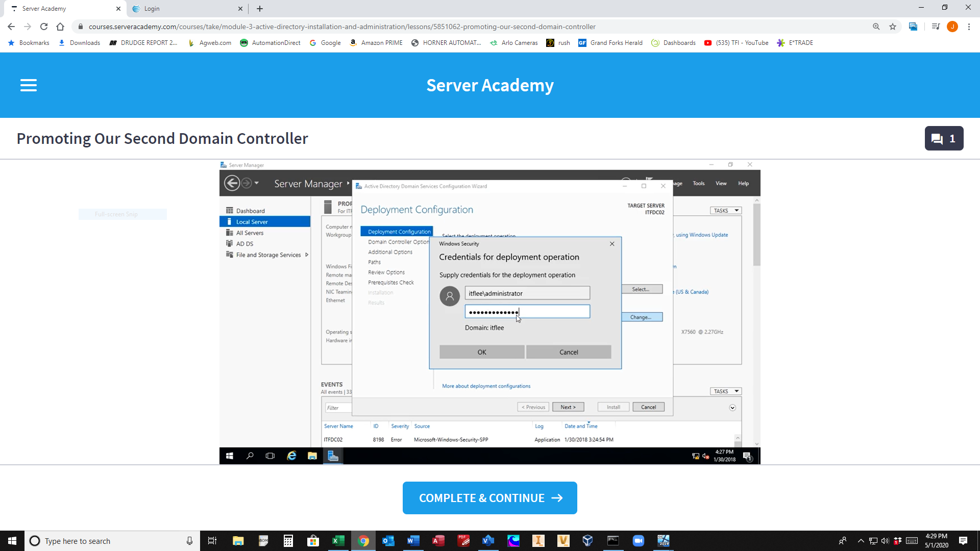
Task: Open the Grand Forks Herald bookmark
Action: [610, 43]
